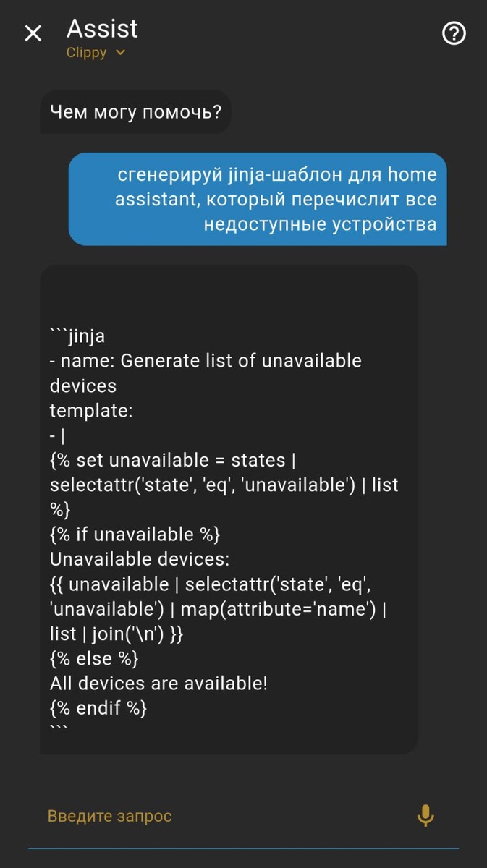Image resolution: width=487 pixels, height=868 pixels.
Task: Click the "- name: Generate list" line
Action: click(206, 360)
